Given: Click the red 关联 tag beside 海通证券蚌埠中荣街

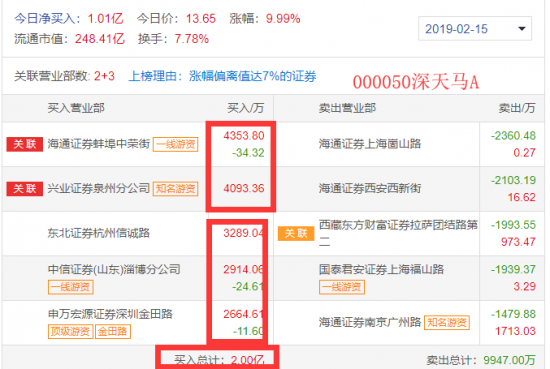Looking at the screenshot, I should pyautogui.click(x=25, y=144).
